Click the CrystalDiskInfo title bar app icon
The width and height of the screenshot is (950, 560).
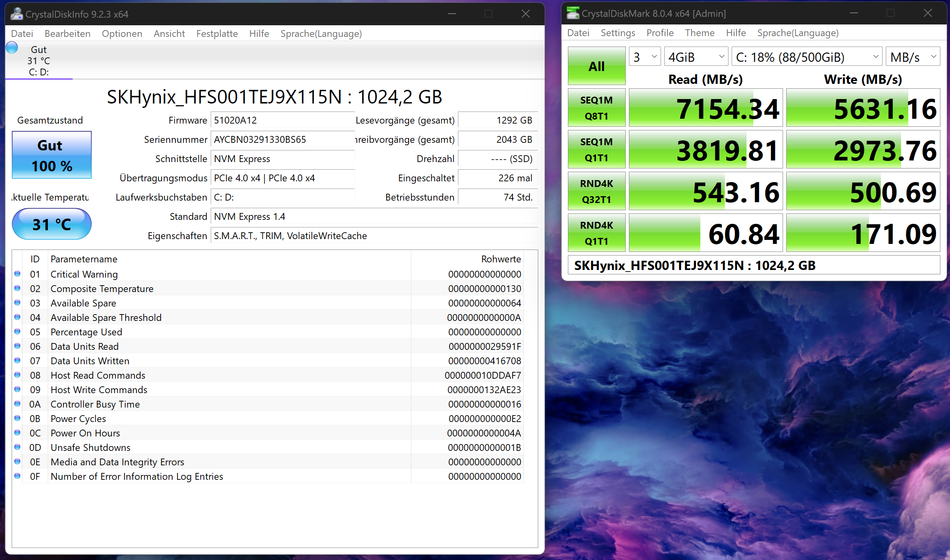[x=16, y=14]
